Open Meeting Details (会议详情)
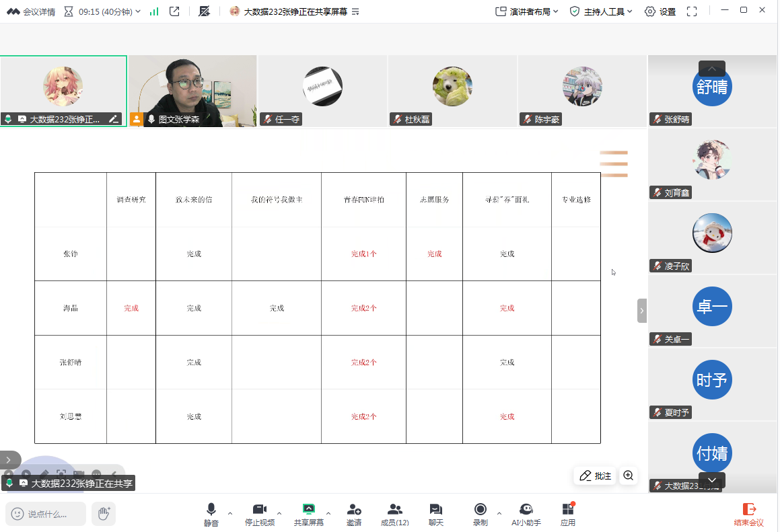This screenshot has height=532, width=780. (31, 11)
